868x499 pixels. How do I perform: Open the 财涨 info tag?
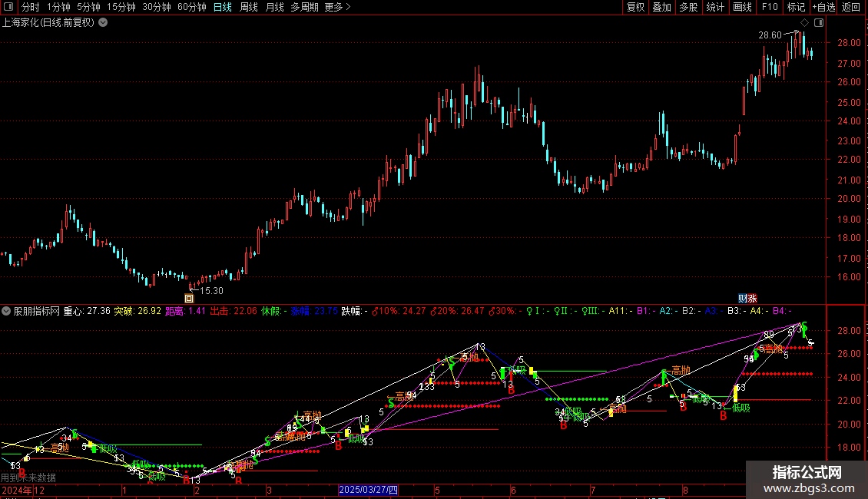click(747, 298)
